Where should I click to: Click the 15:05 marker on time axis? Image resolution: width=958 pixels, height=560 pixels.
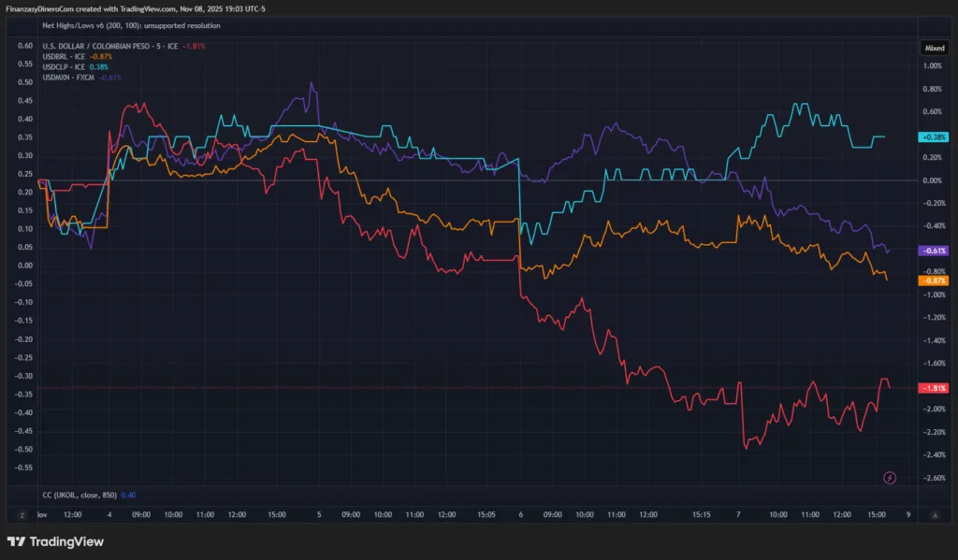point(486,515)
